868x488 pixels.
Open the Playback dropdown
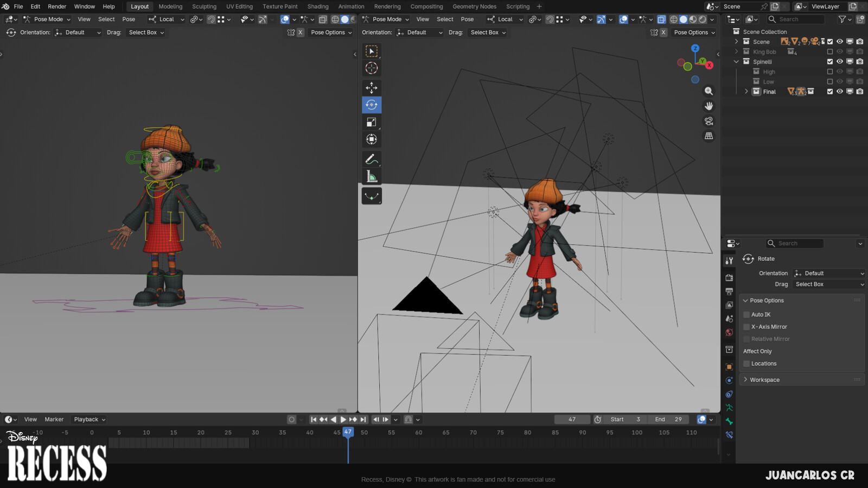(90, 419)
